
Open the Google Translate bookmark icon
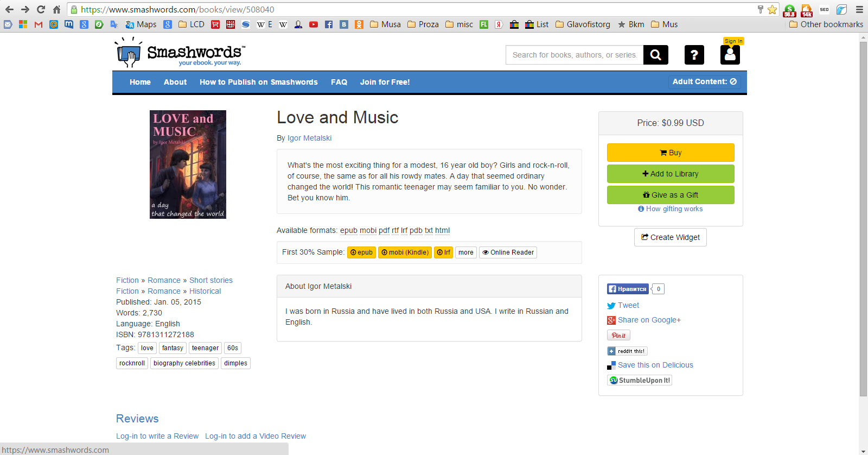point(114,24)
